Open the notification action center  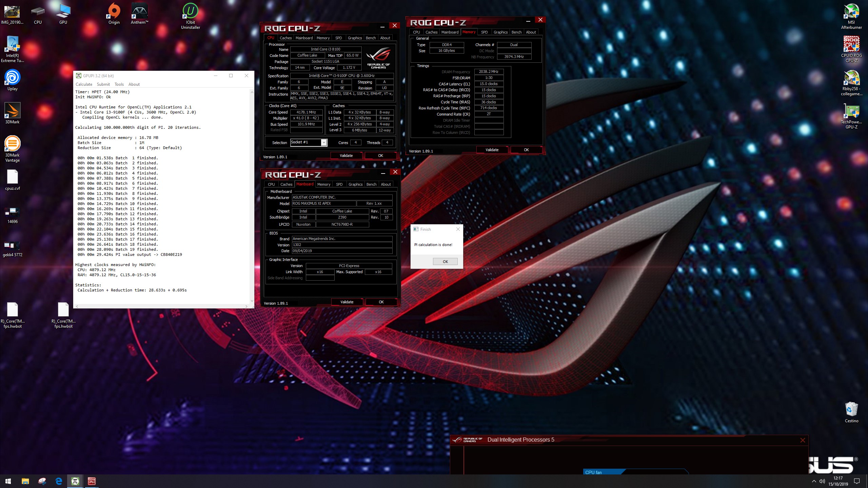pyautogui.click(x=857, y=481)
